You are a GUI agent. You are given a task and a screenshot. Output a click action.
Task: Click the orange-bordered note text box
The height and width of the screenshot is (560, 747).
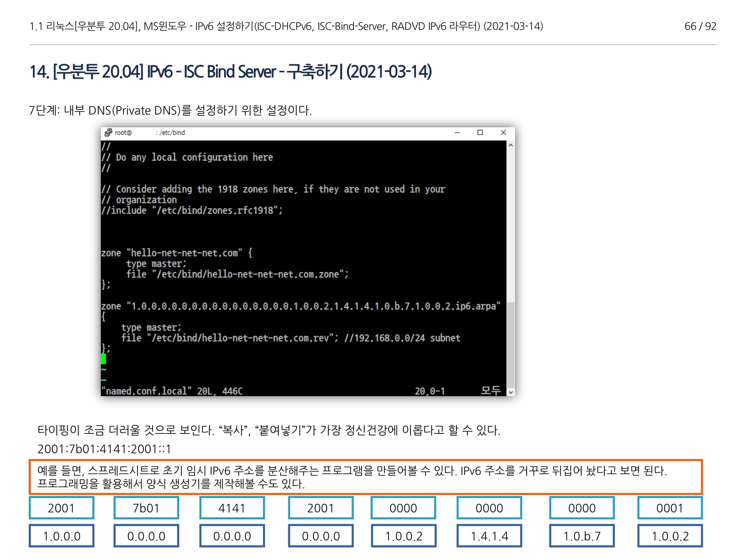coord(366,477)
